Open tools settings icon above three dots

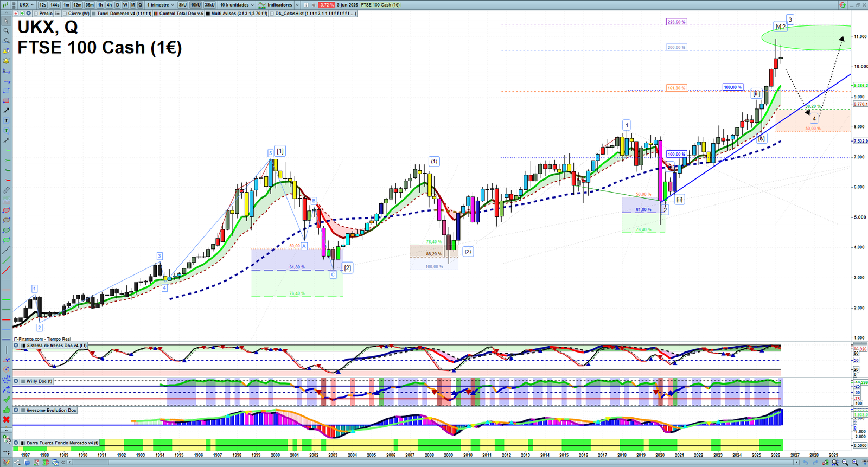tap(7, 439)
